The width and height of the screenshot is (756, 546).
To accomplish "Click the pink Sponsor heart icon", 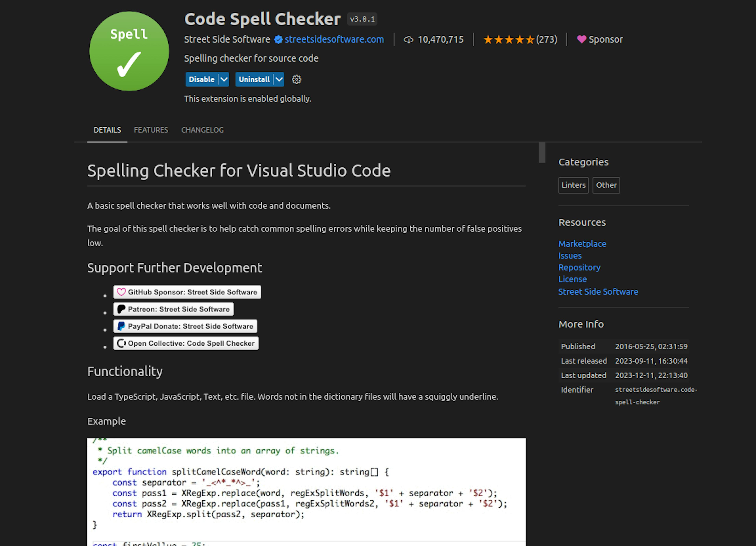I will (x=581, y=39).
